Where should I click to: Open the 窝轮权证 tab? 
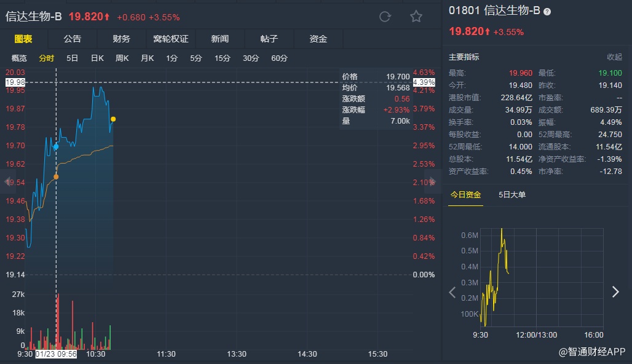point(170,39)
